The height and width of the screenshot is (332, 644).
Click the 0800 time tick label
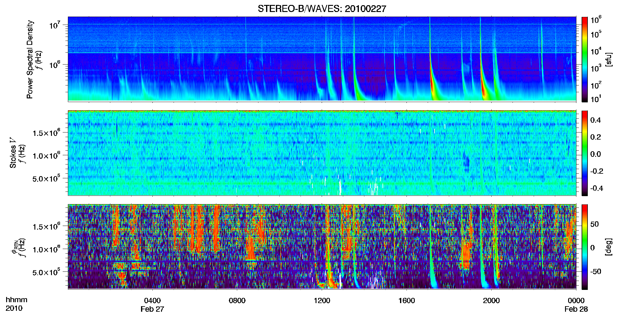237,301
